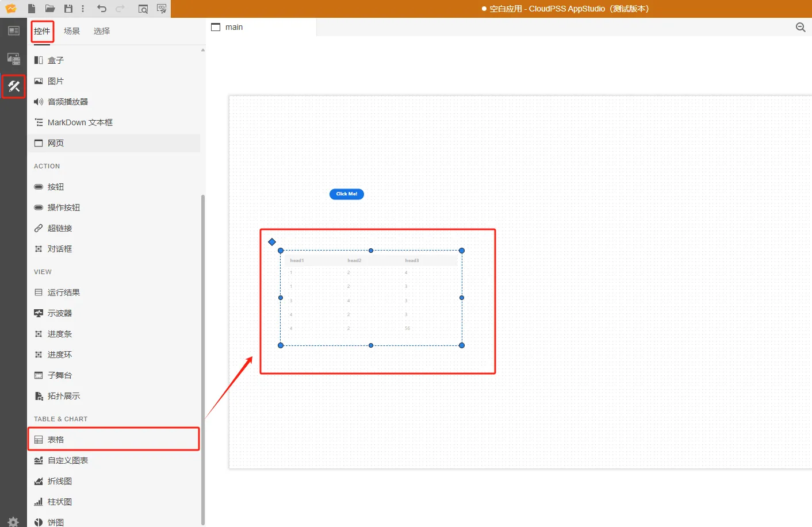Click the top-right resize handle of table
The image size is (812, 527).
coord(462,251)
